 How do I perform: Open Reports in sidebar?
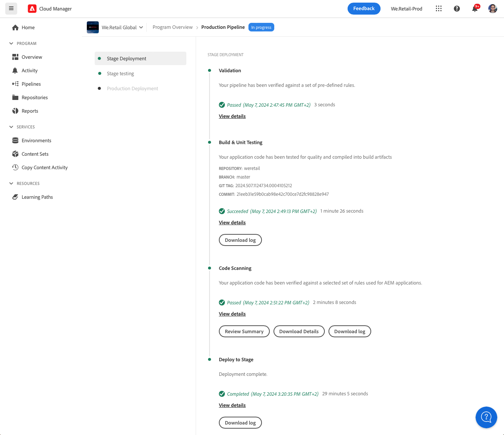[30, 111]
